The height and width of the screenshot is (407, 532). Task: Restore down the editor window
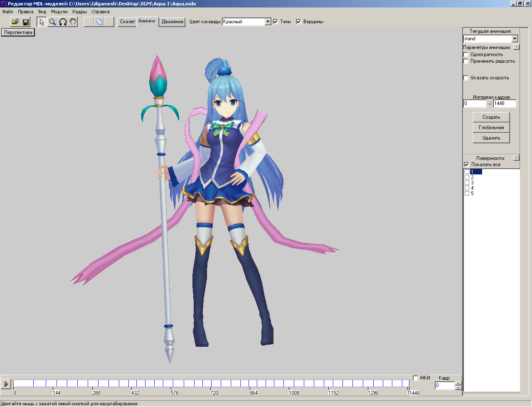(520, 4)
